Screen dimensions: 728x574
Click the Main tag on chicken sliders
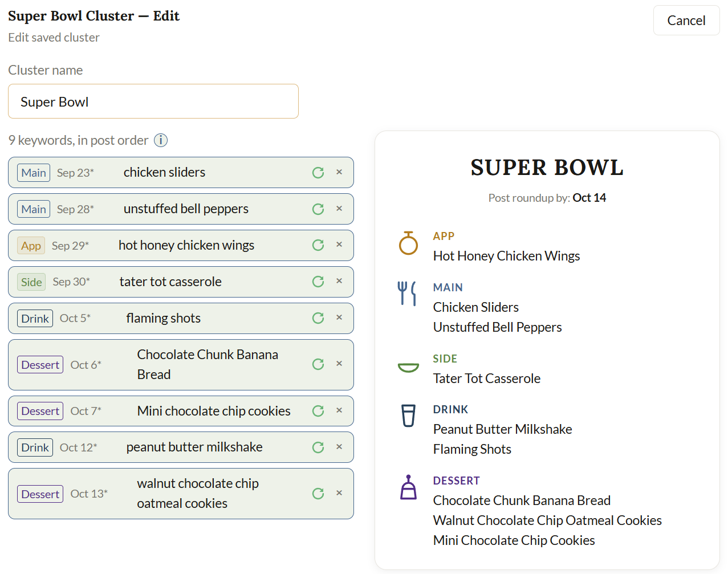pos(34,173)
